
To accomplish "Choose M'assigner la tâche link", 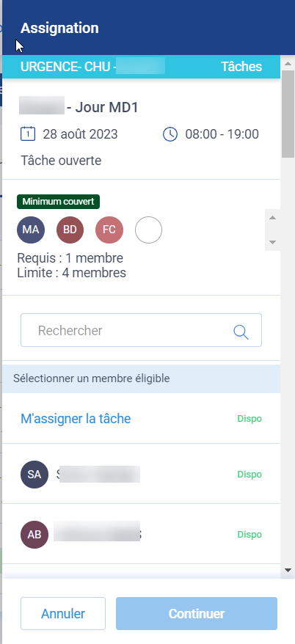I will 76,419.
